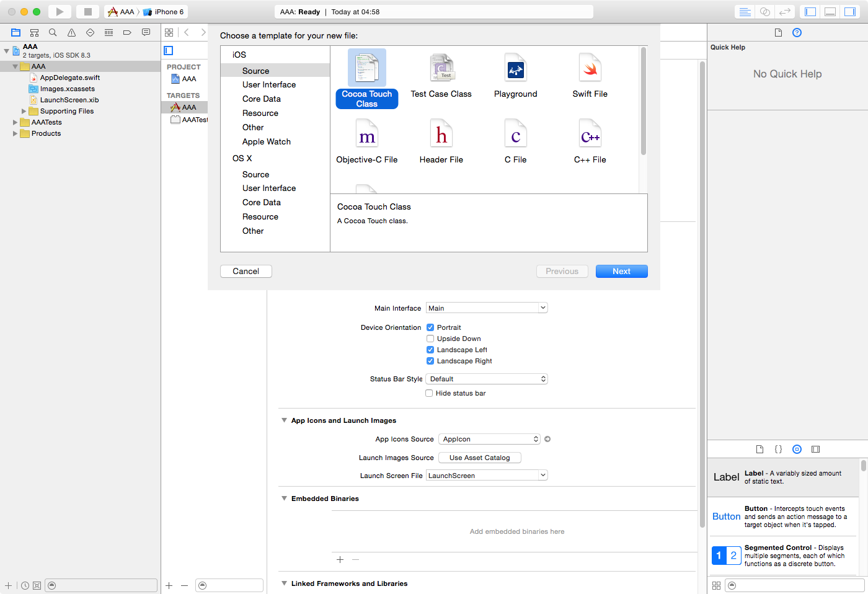
Task: Select the Header File template
Action: [441, 141]
